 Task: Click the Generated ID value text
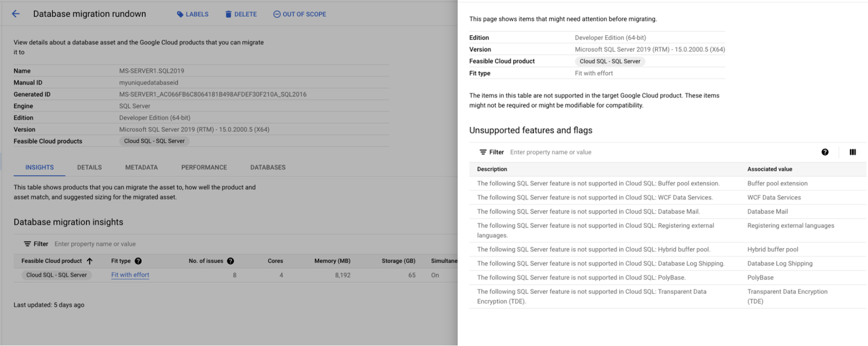point(212,94)
